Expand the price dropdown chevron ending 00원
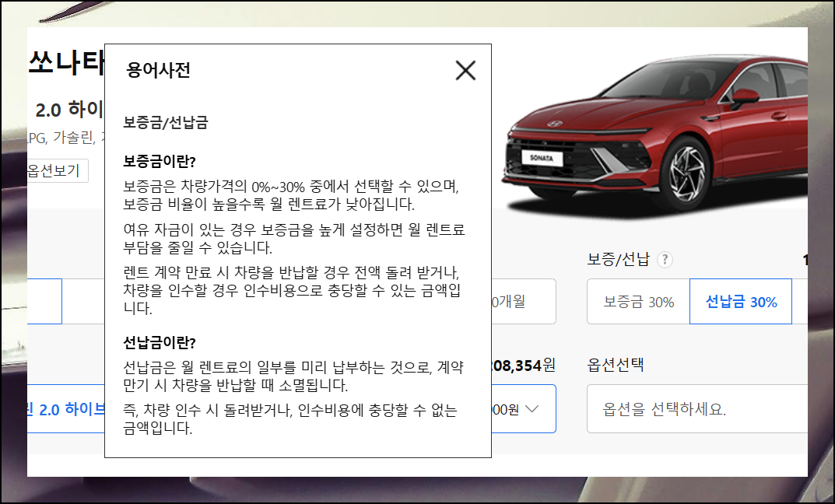 coord(532,409)
